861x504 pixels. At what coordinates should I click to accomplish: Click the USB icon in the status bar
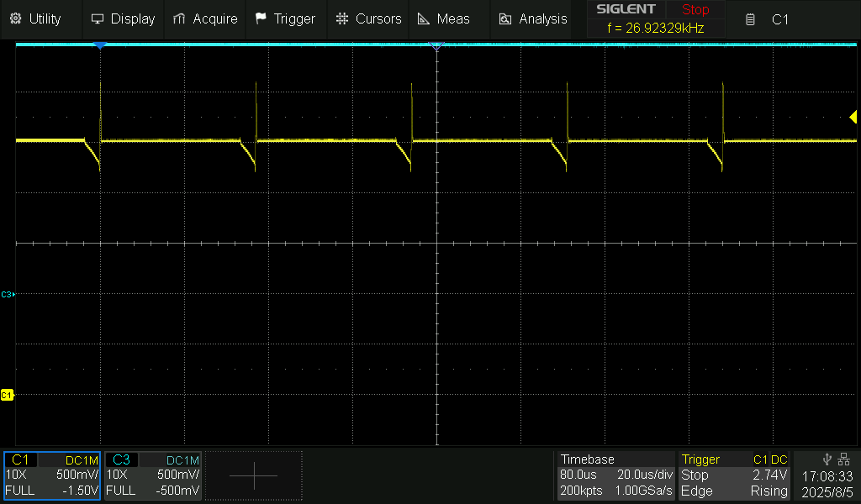[826, 459]
